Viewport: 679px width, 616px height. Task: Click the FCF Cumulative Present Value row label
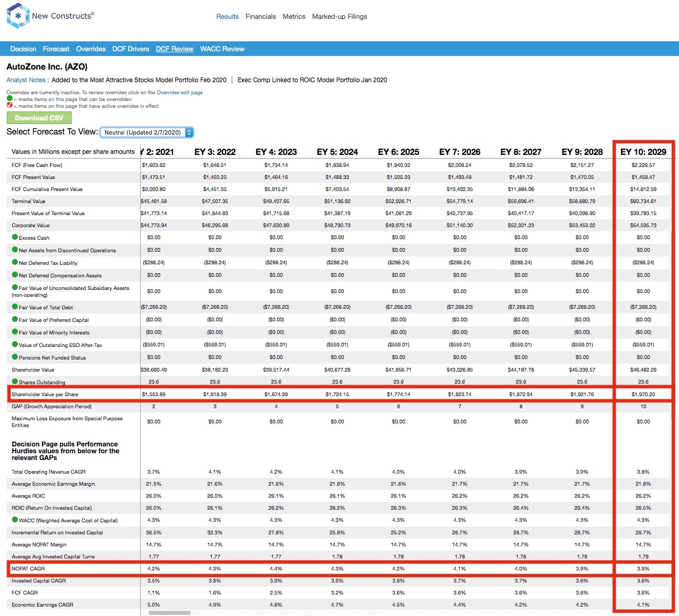tap(47, 189)
